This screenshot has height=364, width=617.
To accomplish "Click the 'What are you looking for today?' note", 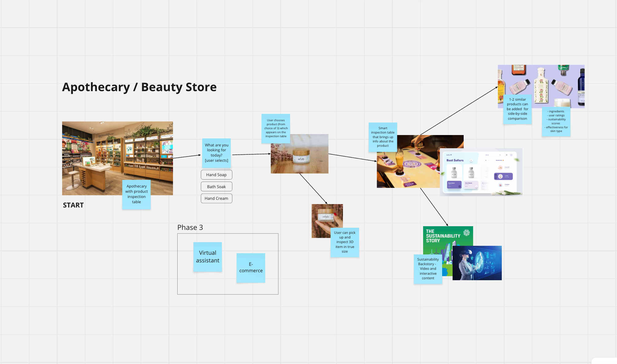I will 216,153.
